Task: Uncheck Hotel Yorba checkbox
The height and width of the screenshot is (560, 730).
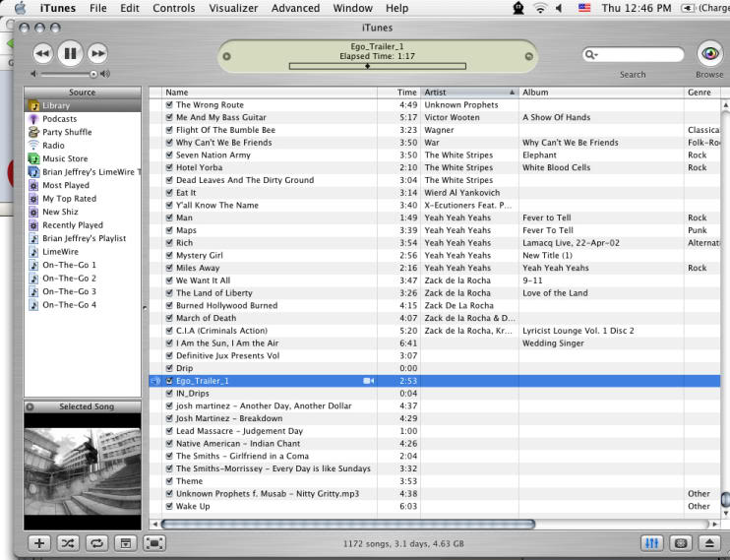Action: 169,167
